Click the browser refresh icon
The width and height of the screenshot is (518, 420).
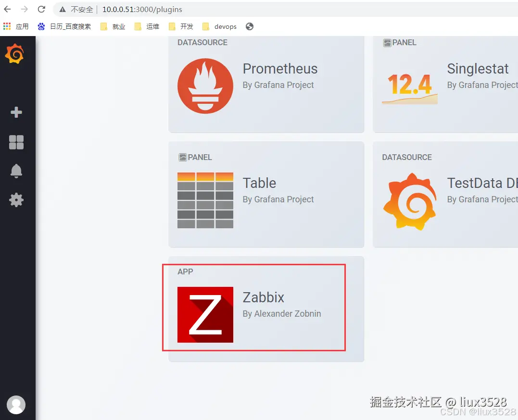click(41, 9)
